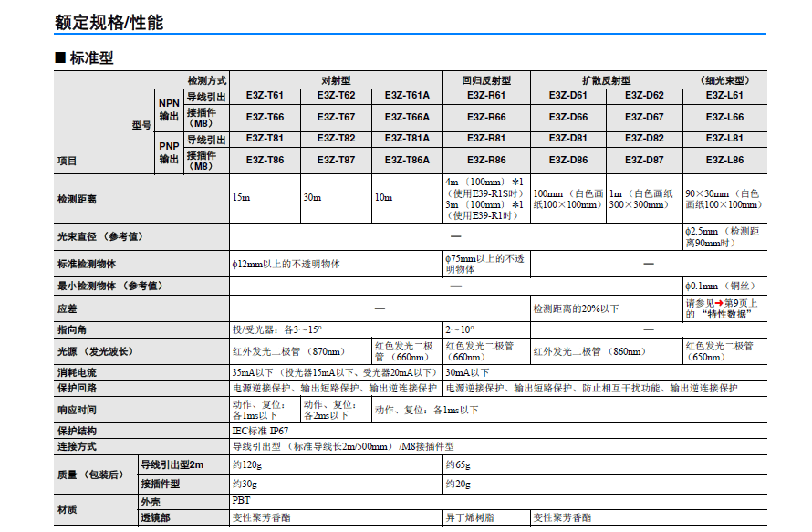This screenshot has height=532, width=812.
Task: Click the red arrow link to page 9
Action: [719, 303]
